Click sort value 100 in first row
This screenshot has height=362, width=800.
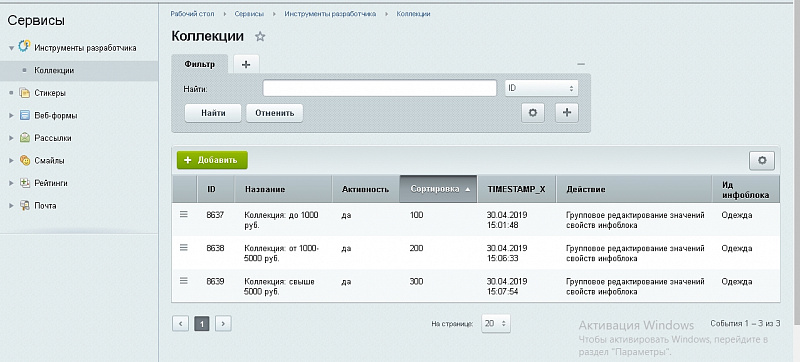(x=416, y=215)
